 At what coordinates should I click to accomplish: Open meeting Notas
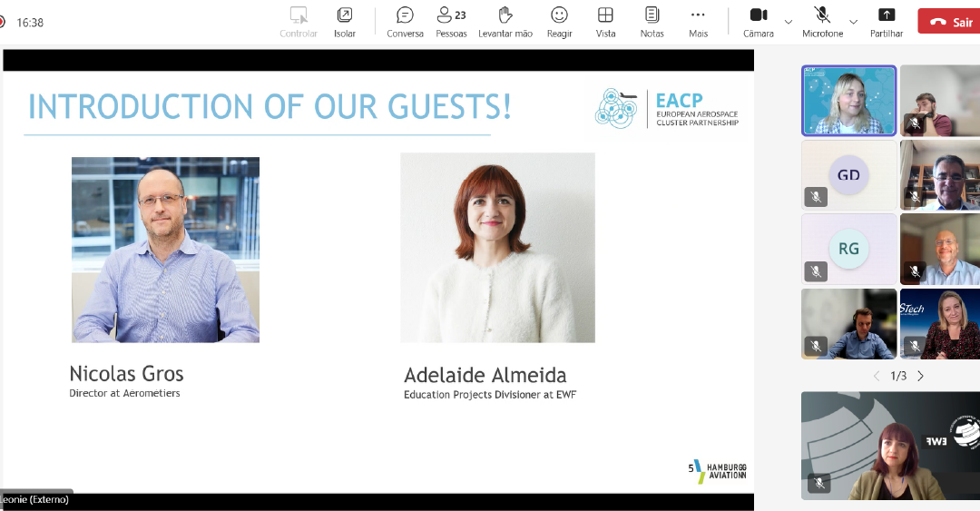[652, 22]
